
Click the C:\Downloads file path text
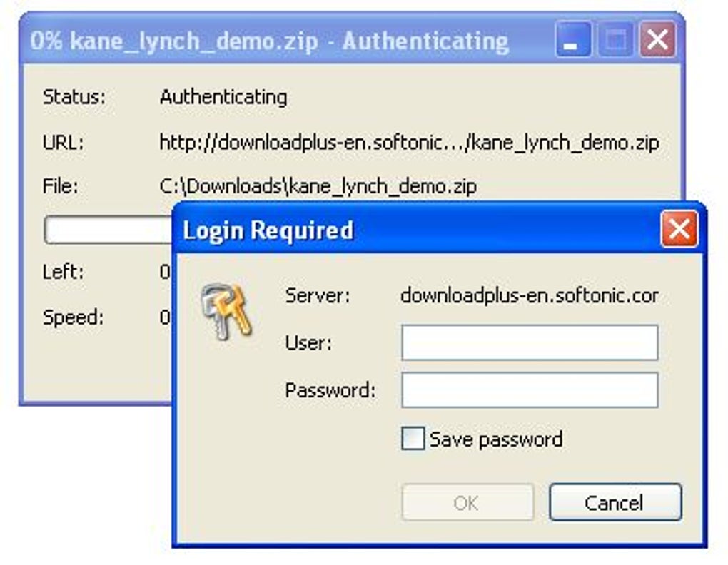(318, 187)
